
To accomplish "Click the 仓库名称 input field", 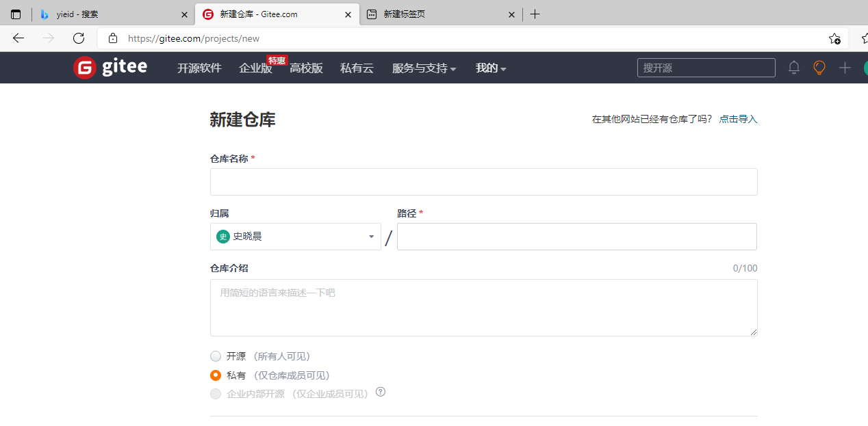I will [483, 182].
